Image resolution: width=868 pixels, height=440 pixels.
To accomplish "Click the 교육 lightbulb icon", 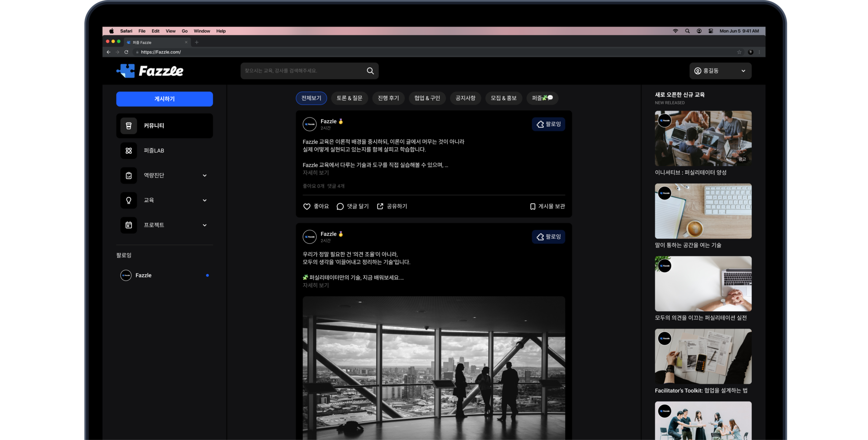I will coord(129,200).
